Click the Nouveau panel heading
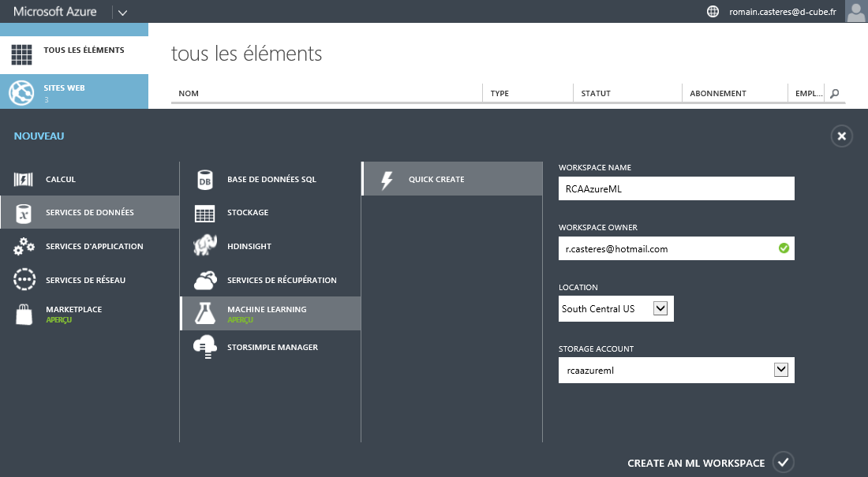Image resolution: width=868 pixels, height=477 pixels. 39,136
